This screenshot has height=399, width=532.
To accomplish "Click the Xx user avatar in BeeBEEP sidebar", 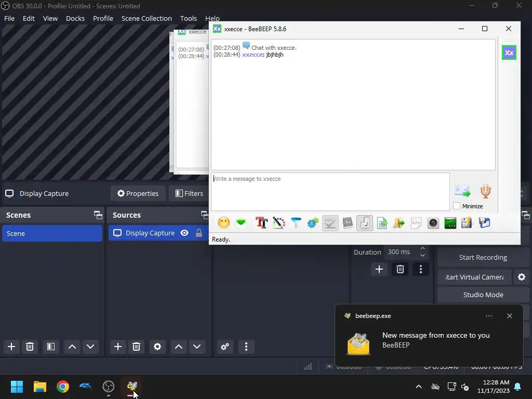I will pos(509,52).
